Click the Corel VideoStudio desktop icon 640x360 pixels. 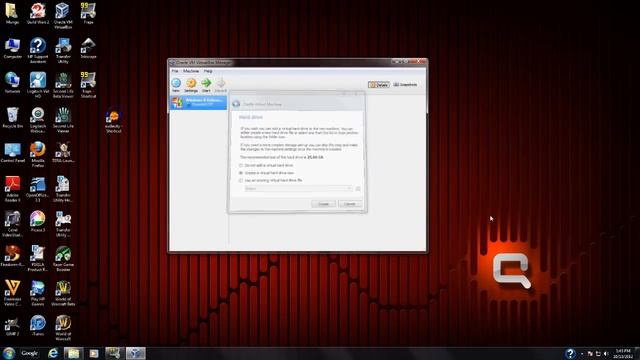point(13,223)
